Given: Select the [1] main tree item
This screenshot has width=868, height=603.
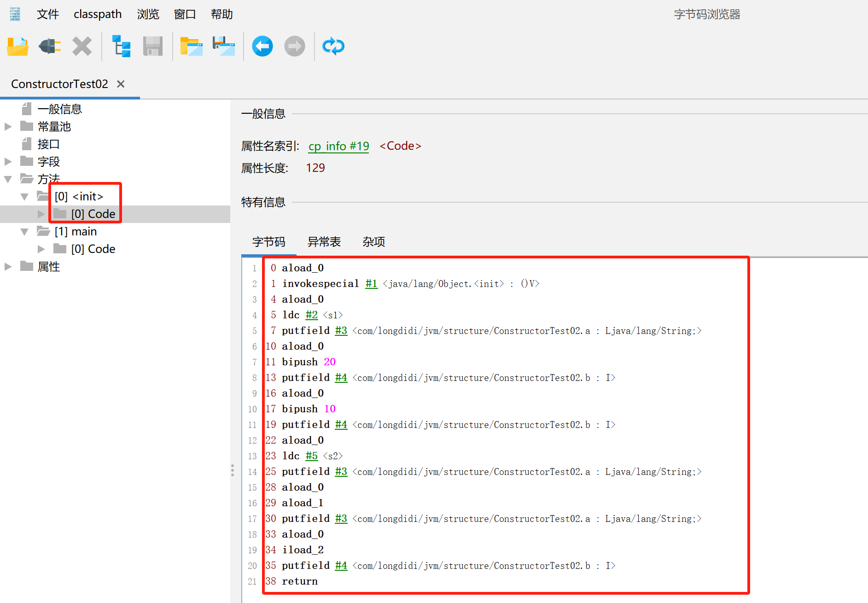Looking at the screenshot, I should click(x=76, y=231).
